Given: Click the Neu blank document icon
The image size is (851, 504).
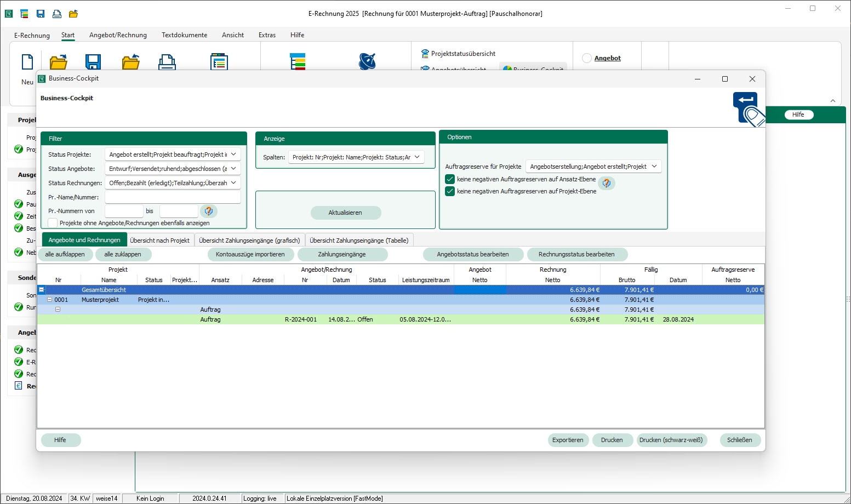Looking at the screenshot, I should [x=27, y=62].
